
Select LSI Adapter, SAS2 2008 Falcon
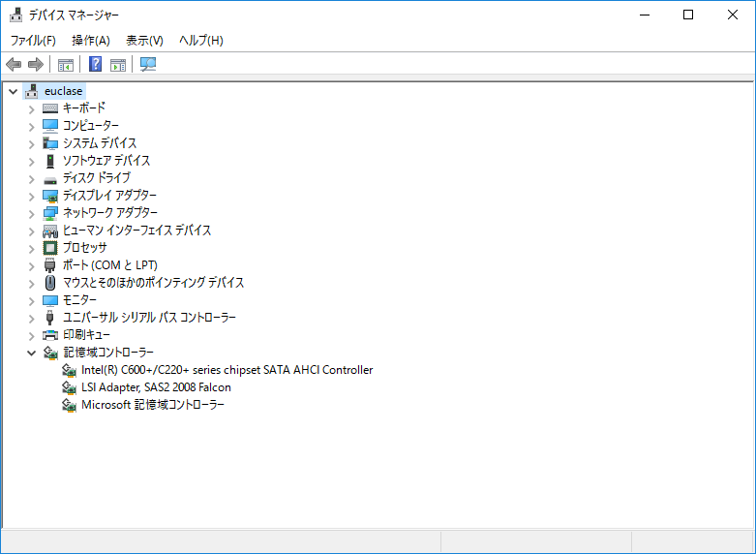[156, 387]
